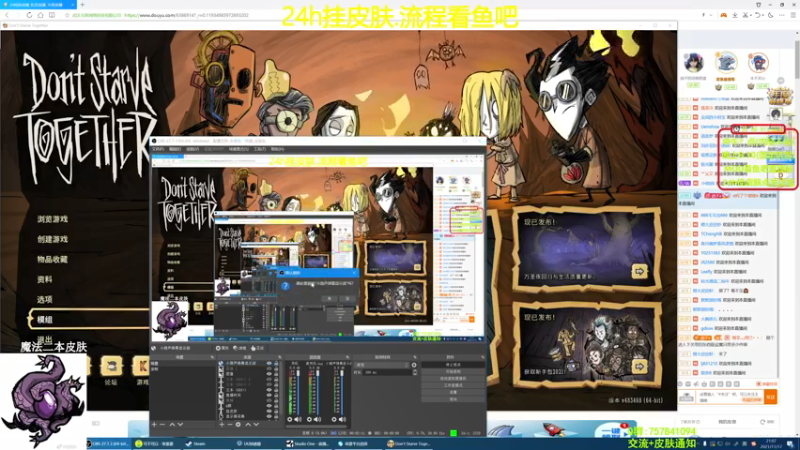The width and height of the screenshot is (800, 450).
Task: Adjust the leftmost mixer channel volume slider
Action: [298, 392]
